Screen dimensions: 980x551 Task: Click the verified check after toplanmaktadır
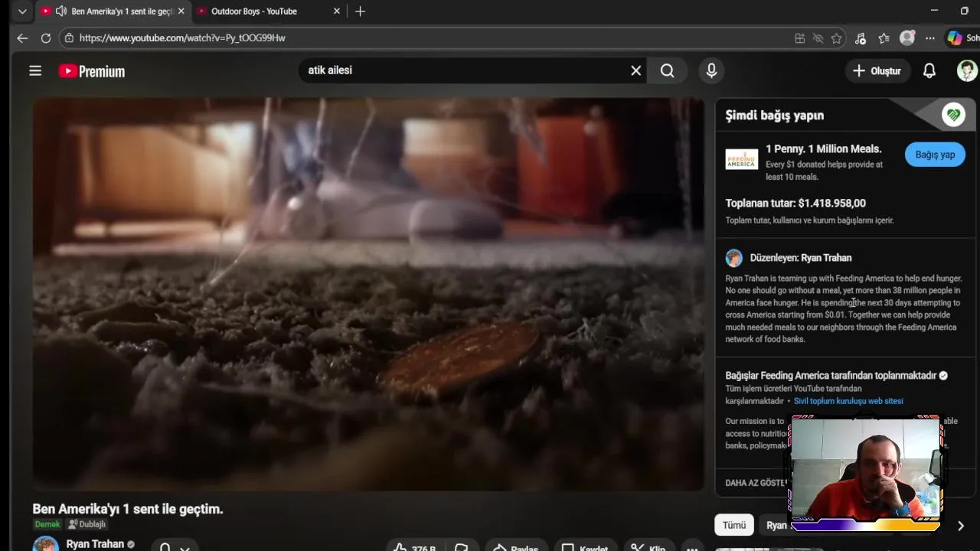[943, 376]
